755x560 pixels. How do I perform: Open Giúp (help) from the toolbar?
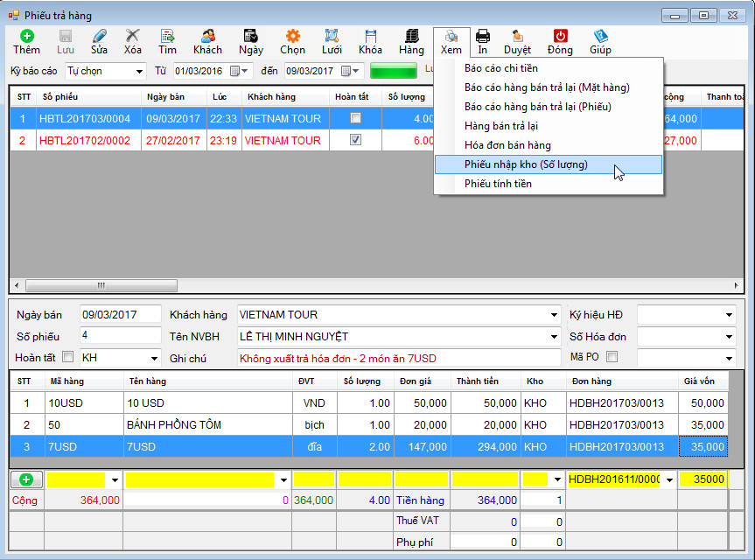click(x=600, y=37)
